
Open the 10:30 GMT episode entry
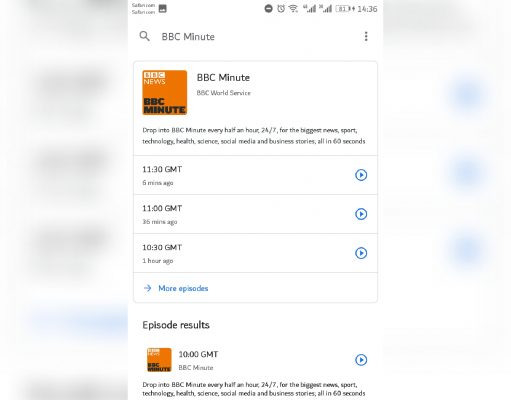click(x=255, y=253)
